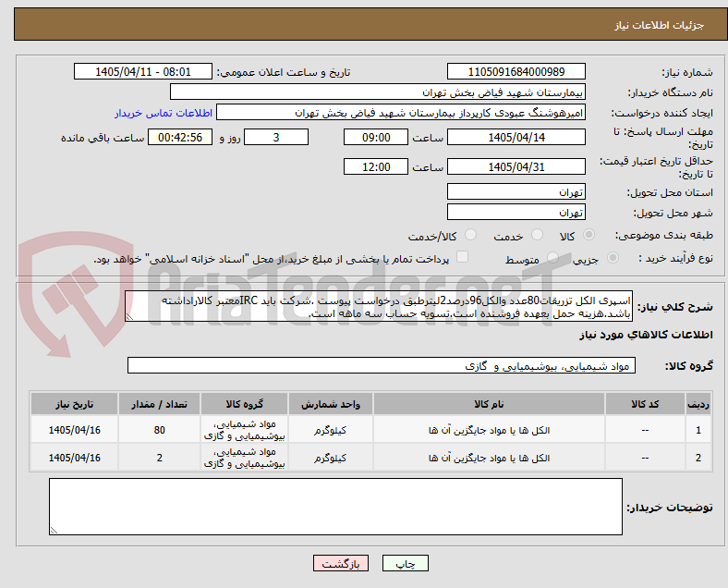Click the ردیف column header
Image resolution: width=728 pixels, height=588 pixels.
pos(698,404)
